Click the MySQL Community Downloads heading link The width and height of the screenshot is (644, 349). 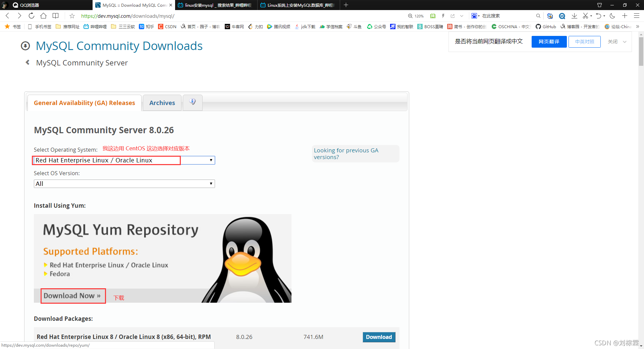coord(119,46)
